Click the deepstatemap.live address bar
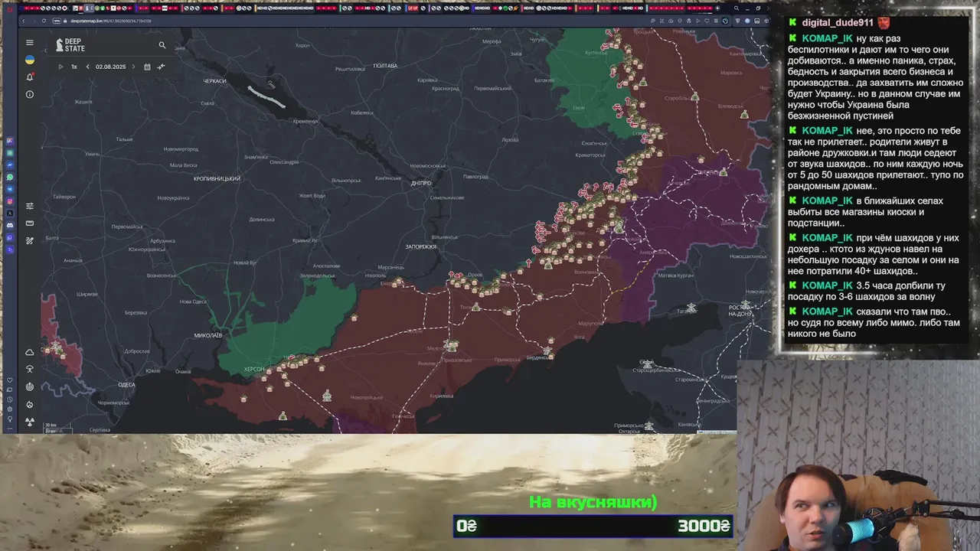The height and width of the screenshot is (551, 980). pos(111,21)
